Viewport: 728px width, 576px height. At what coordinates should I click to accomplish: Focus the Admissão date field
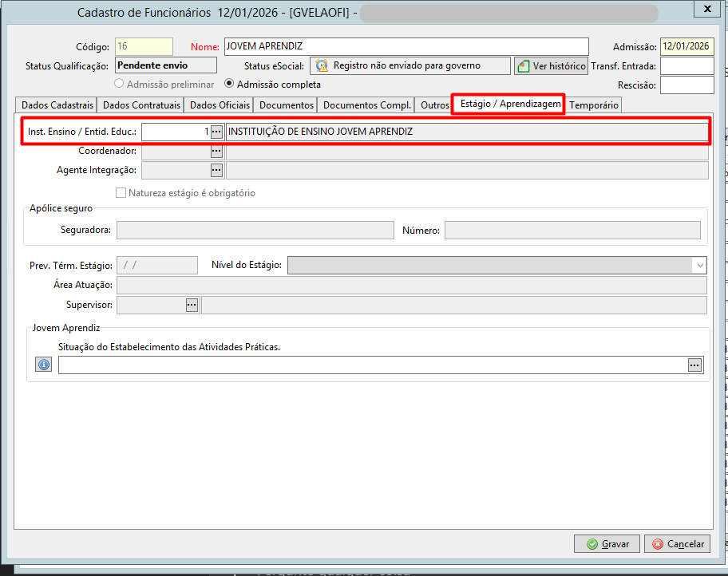coord(686,46)
